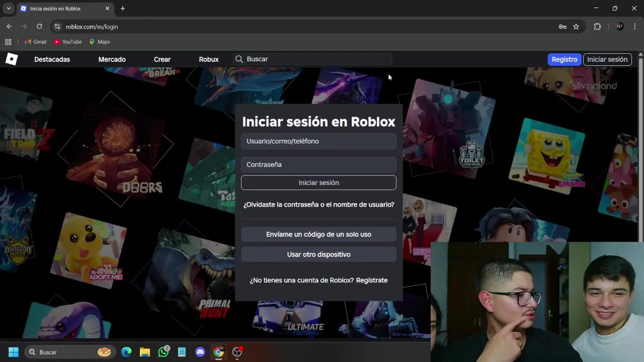The image size is (644, 362).
Task: Click the Iniciar sesión button in navbar
Action: (607, 59)
